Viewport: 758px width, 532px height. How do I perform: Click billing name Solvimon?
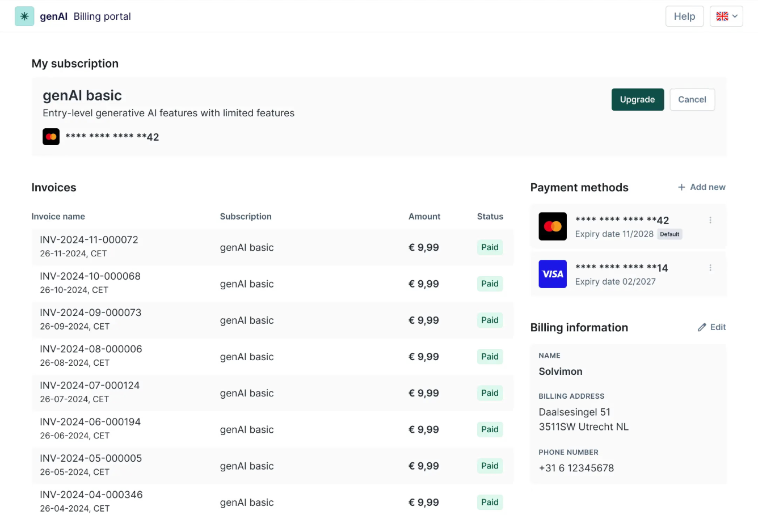tap(561, 371)
